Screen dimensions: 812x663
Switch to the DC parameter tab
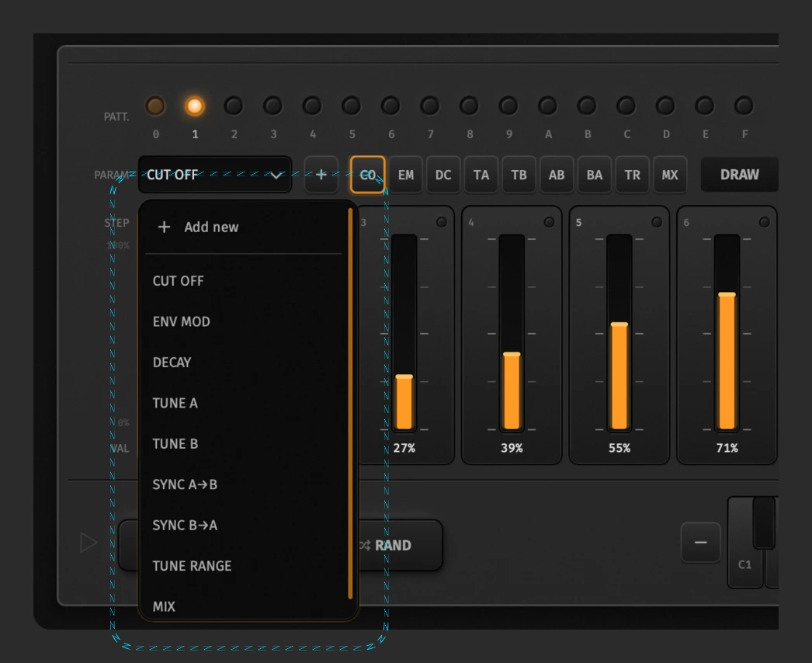tap(443, 175)
